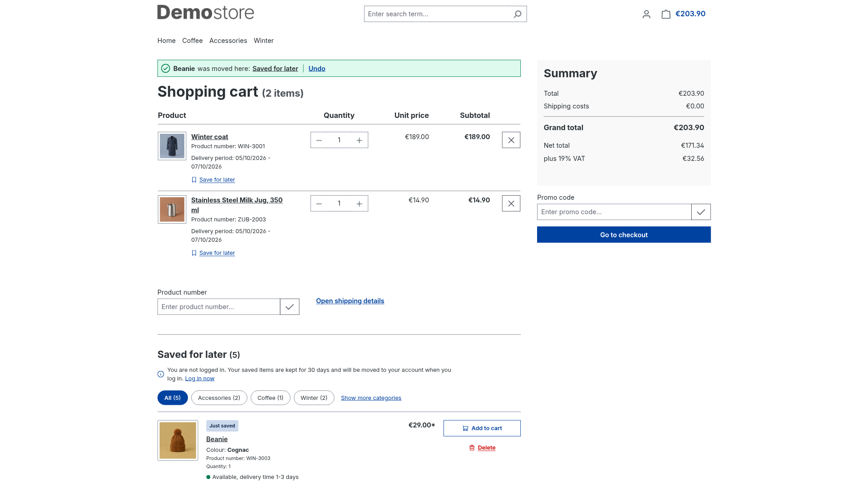
Task: Open the shopping bag cart icon
Action: point(666,14)
